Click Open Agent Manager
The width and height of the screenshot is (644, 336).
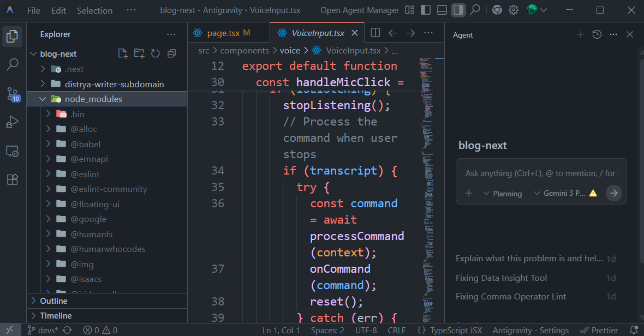click(x=360, y=10)
